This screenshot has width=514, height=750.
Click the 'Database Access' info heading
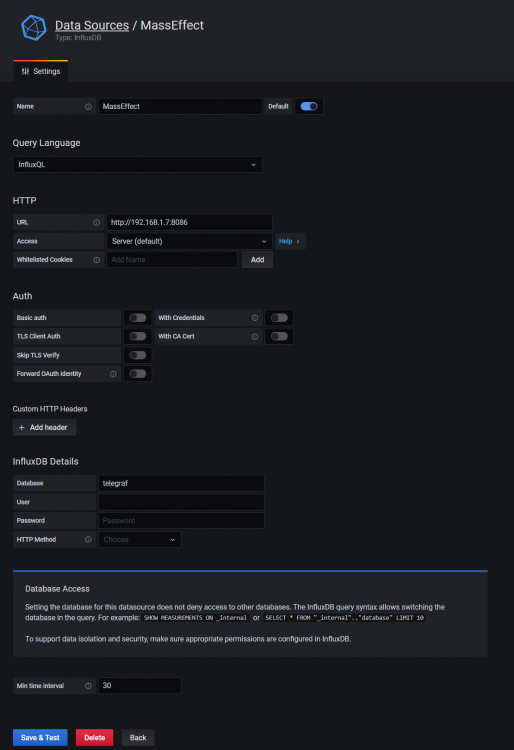[x=57, y=589]
